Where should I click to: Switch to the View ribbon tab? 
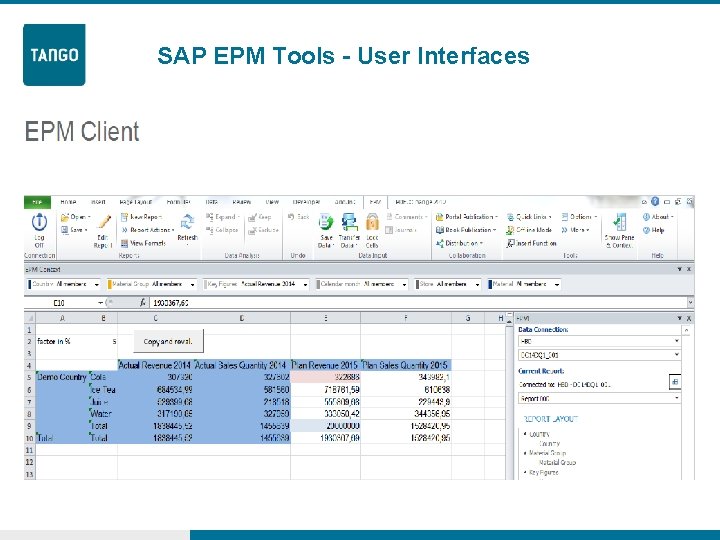(272, 202)
